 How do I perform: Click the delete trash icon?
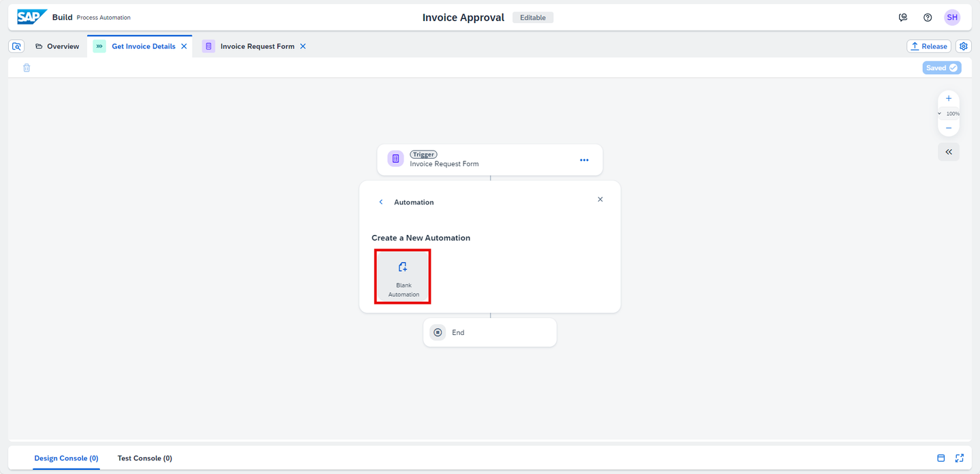pyautogui.click(x=27, y=68)
